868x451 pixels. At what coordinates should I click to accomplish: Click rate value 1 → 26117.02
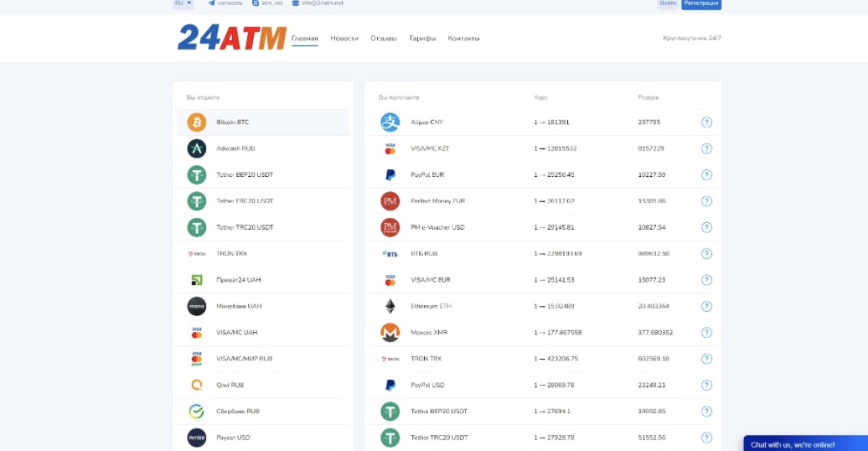(x=554, y=201)
